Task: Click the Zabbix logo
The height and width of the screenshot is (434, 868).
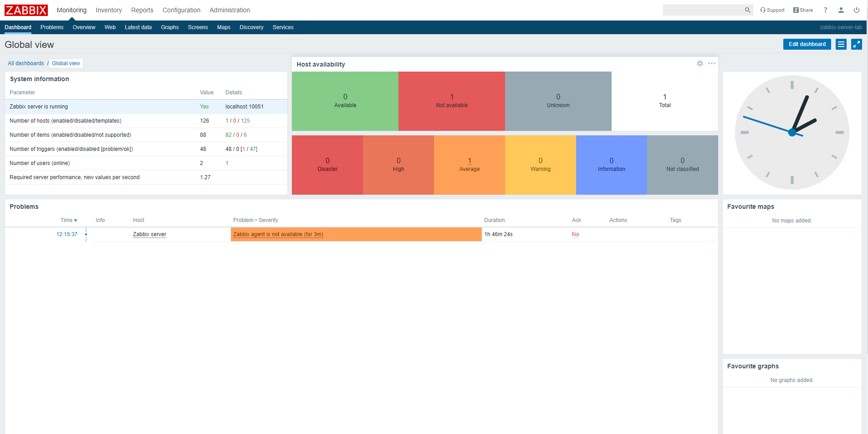Action: 26,10
